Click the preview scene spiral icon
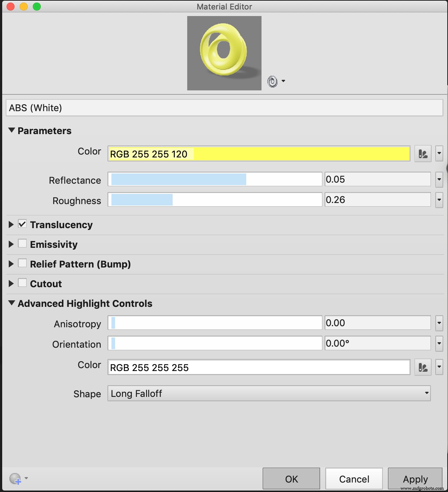Viewport: 448px width, 492px height. tap(272, 81)
